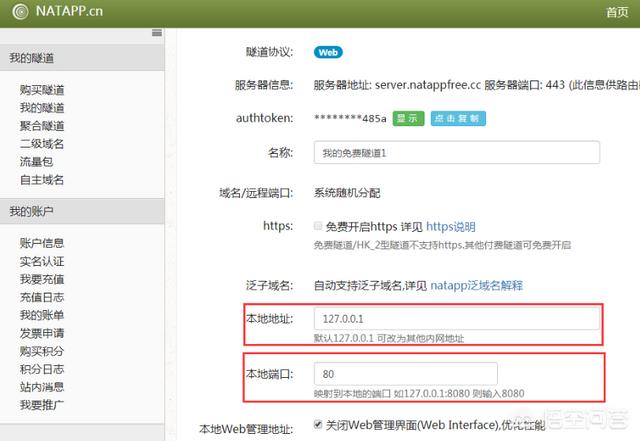Open 流量包 in the sidebar

36,162
